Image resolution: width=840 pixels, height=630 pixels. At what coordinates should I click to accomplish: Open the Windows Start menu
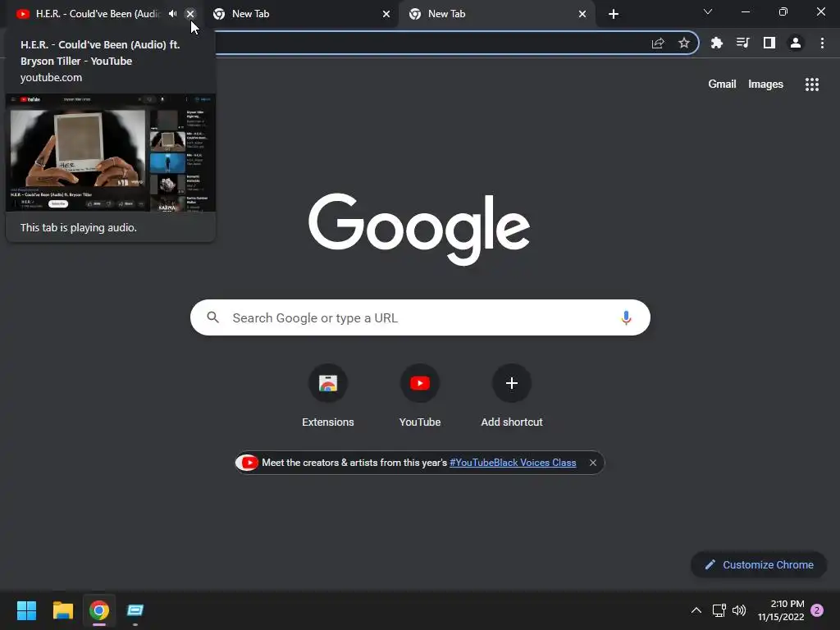pyautogui.click(x=26, y=610)
